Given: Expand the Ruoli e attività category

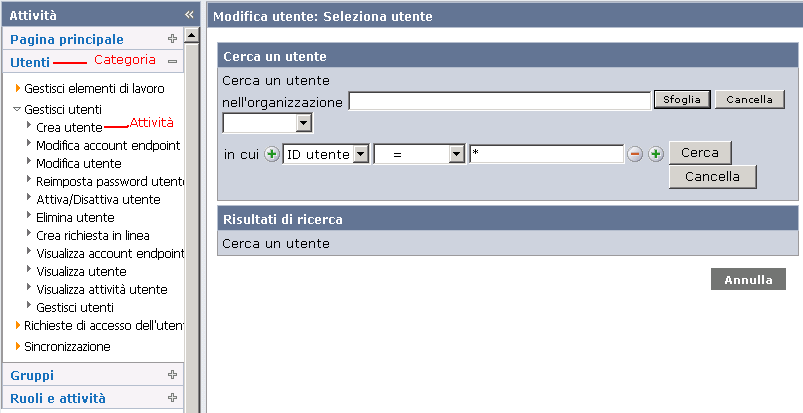Looking at the screenshot, I should pos(172,398).
